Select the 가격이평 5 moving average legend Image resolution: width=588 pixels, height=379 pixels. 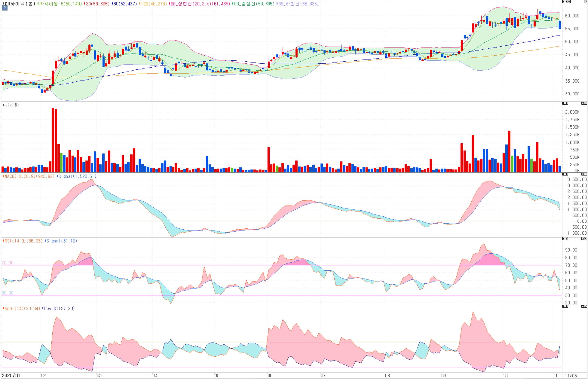coord(60,4)
